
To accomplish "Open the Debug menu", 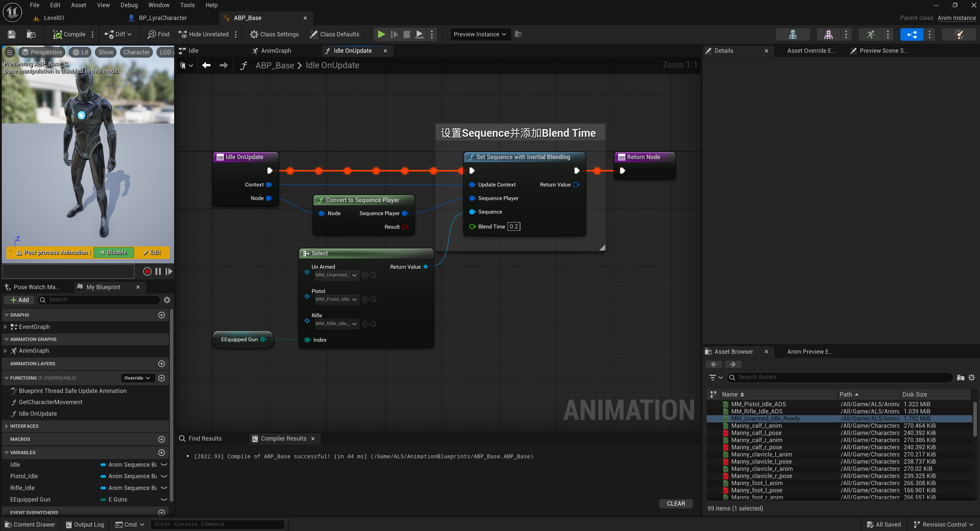I will point(129,5).
